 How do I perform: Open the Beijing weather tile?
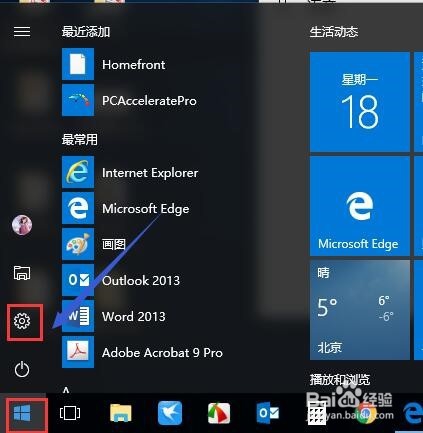[x=360, y=310]
